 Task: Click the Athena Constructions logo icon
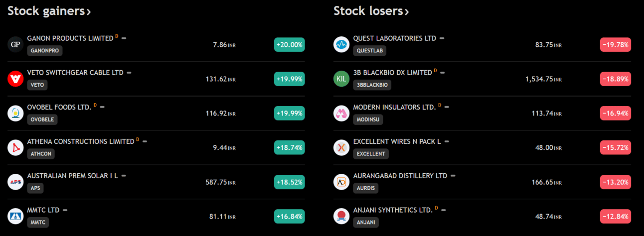[x=15, y=147]
